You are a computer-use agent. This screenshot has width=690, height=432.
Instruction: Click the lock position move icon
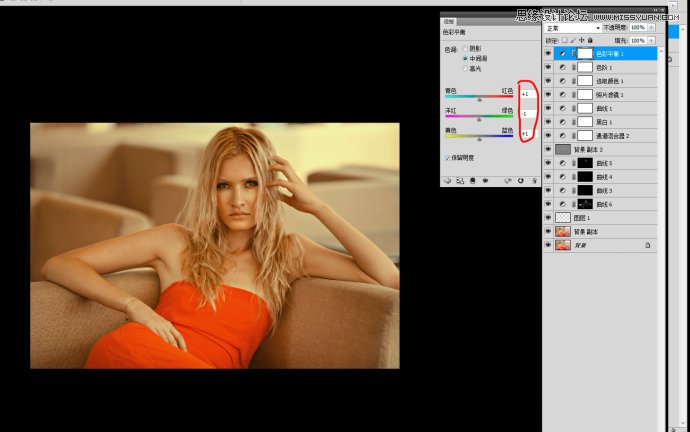coord(581,40)
